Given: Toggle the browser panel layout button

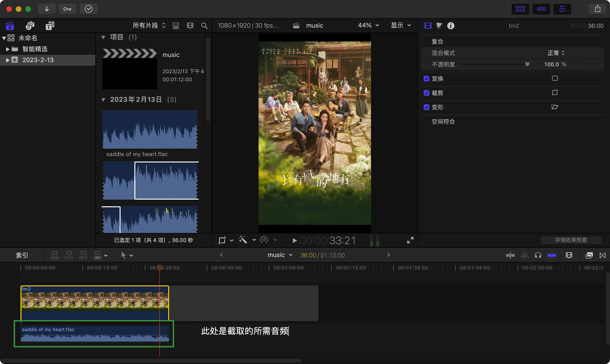Looking at the screenshot, I should [x=520, y=9].
